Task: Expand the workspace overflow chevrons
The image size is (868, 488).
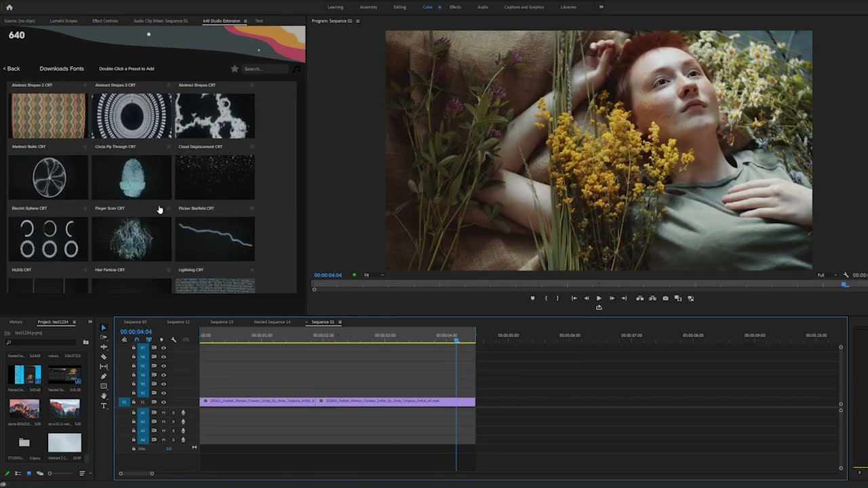Action: (x=601, y=7)
